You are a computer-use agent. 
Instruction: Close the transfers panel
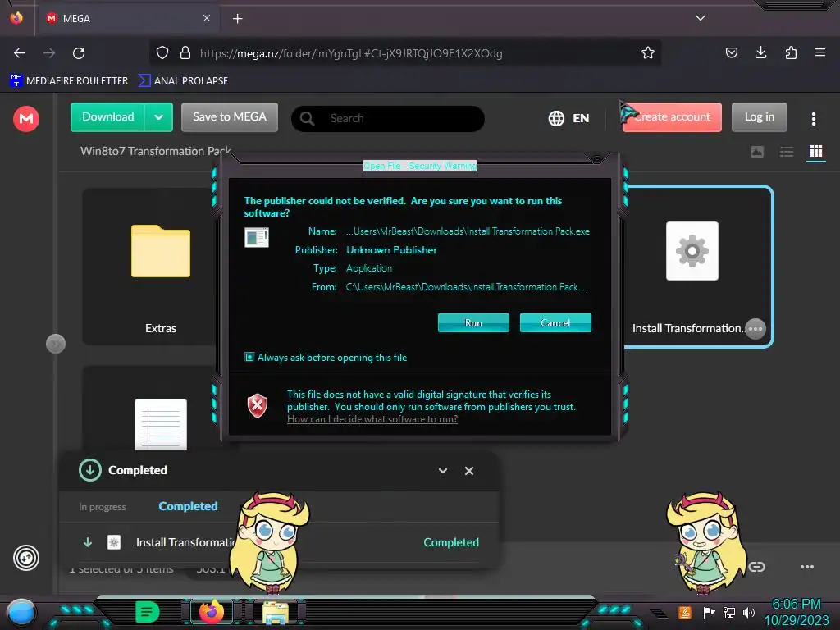469,470
